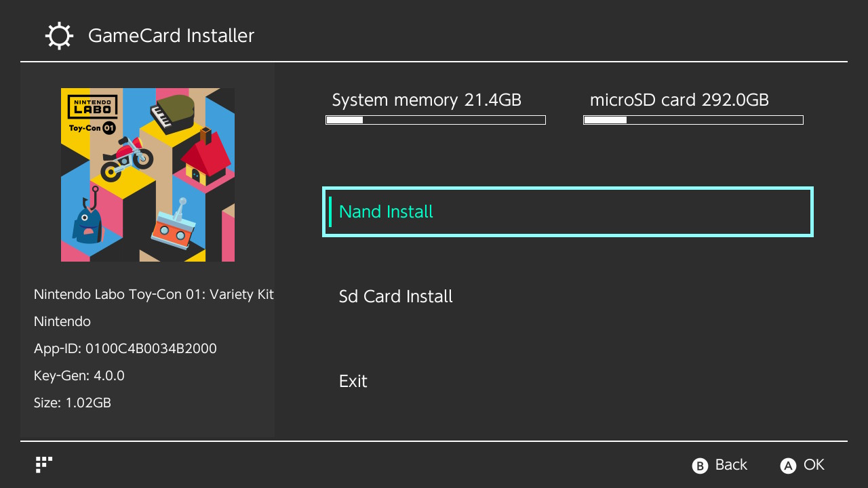Select the joystick icon in bottom-left corner
Screen dimensions: 868x488
(x=43, y=466)
